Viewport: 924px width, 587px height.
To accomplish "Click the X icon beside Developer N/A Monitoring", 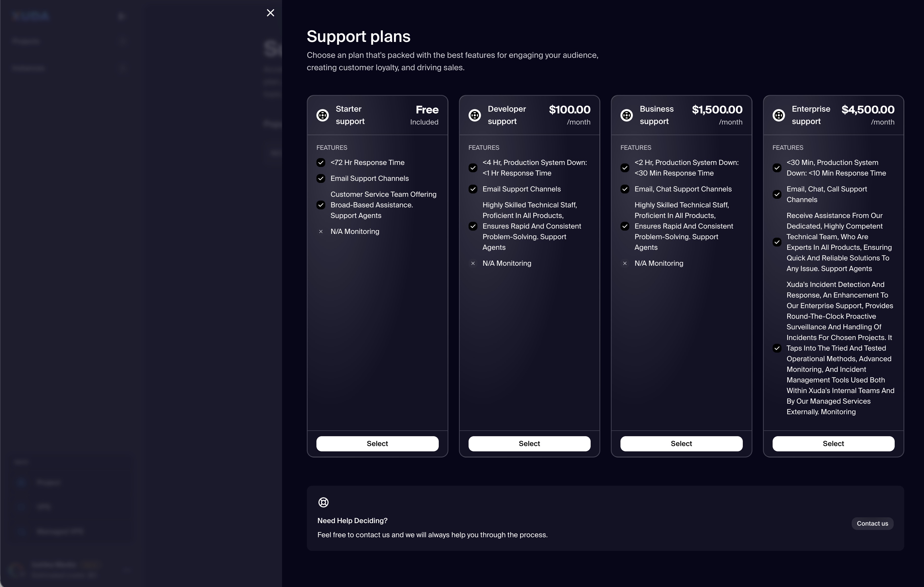I will point(473,263).
